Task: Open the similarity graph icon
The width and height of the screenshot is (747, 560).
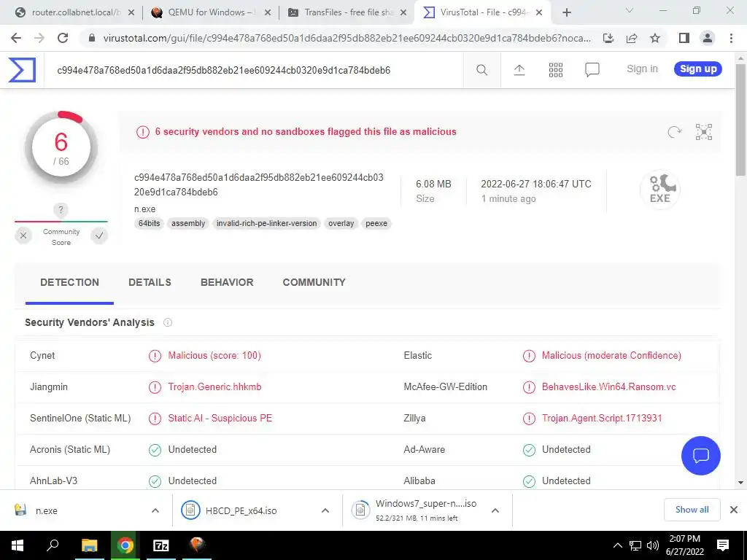Action: 704,132
